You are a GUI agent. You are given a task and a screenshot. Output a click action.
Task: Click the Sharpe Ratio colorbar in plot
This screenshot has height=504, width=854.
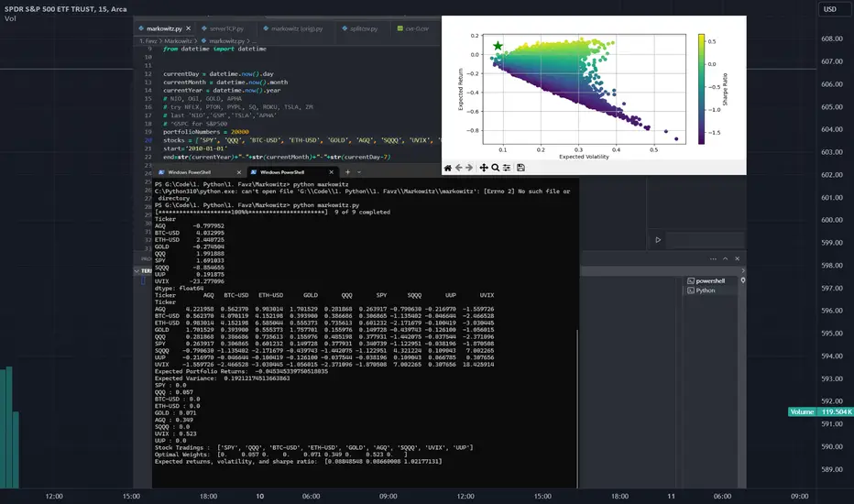tap(702, 90)
